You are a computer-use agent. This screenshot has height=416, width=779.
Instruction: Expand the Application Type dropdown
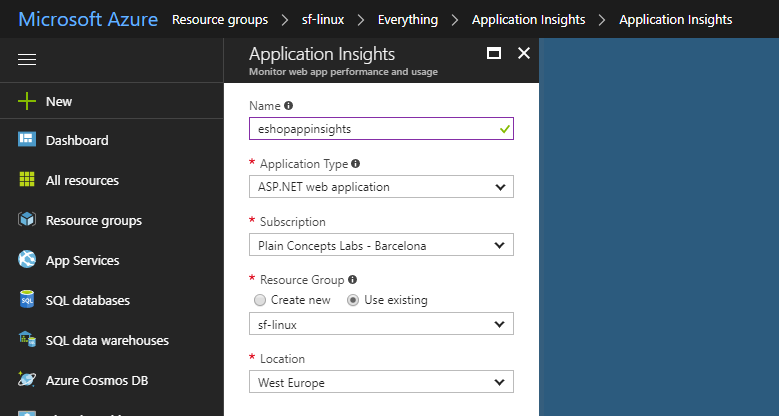click(380, 187)
